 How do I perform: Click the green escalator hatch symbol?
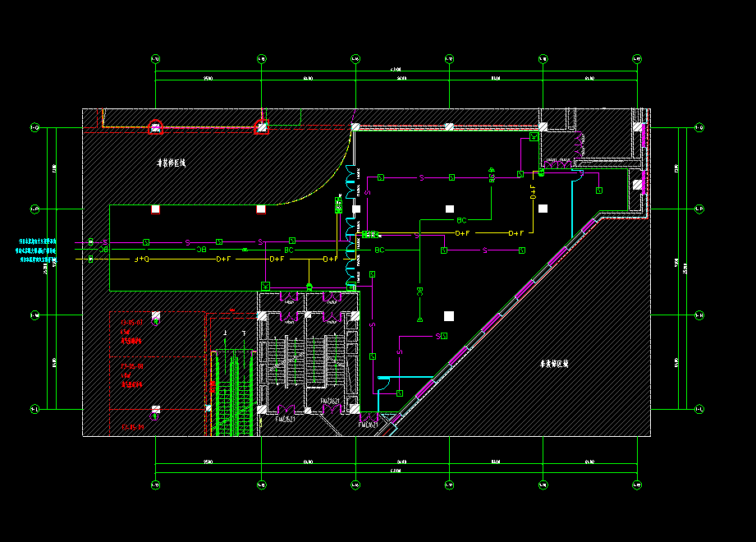231,386
